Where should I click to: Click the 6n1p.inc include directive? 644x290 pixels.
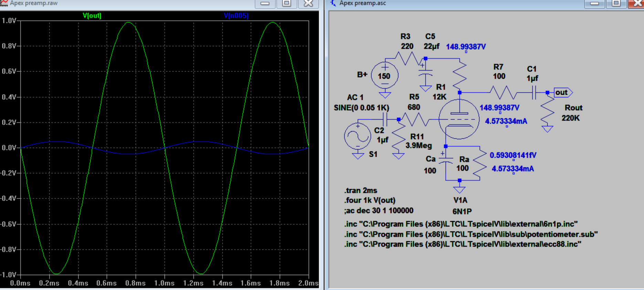click(461, 224)
